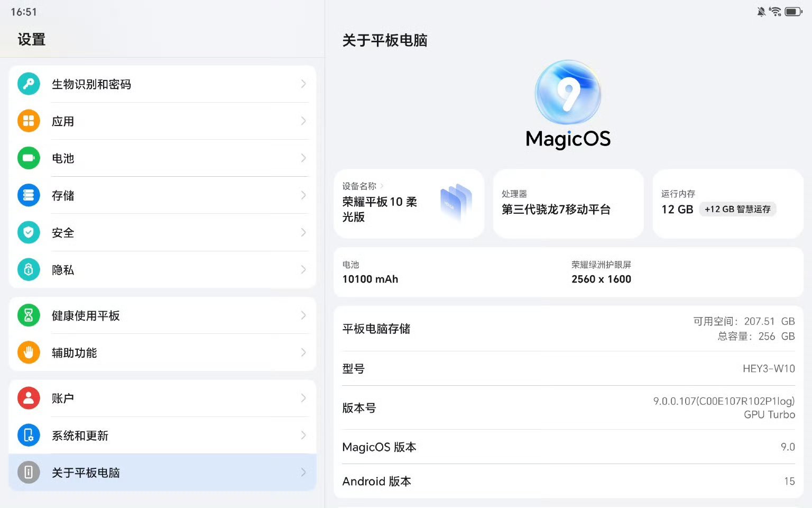
Task: Open the 隐私 settings entry
Action: pos(162,269)
